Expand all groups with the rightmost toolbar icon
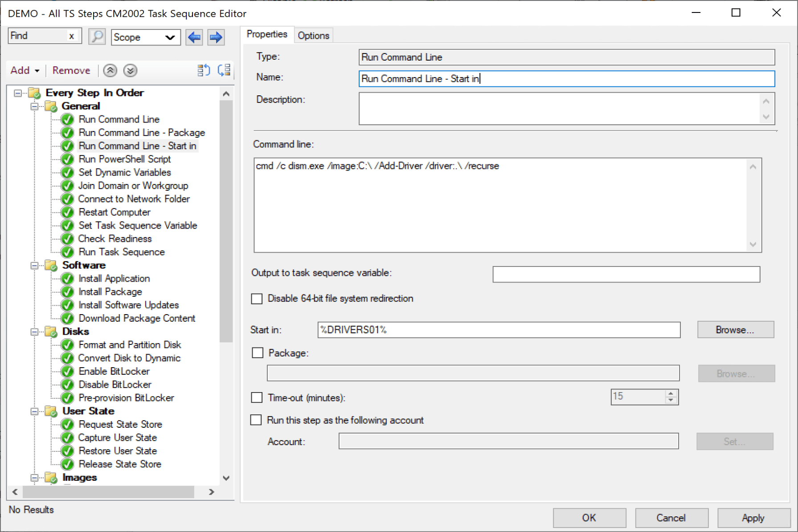 [224, 70]
